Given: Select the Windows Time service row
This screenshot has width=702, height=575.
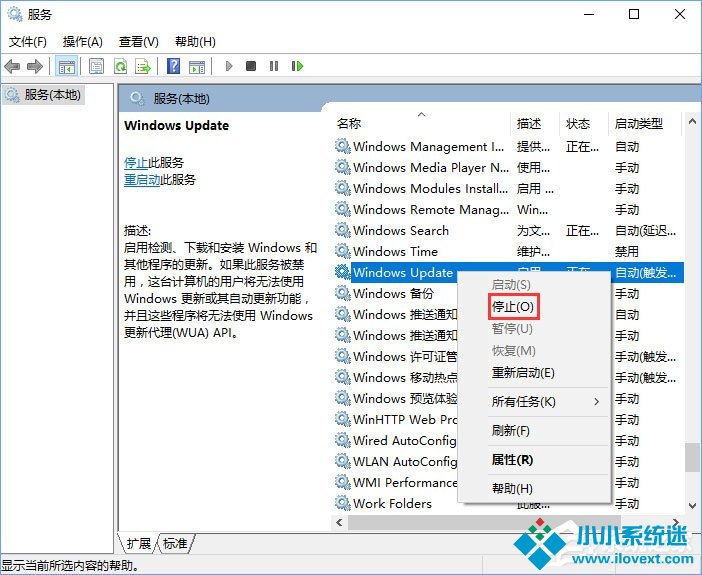Looking at the screenshot, I should pos(508,252).
